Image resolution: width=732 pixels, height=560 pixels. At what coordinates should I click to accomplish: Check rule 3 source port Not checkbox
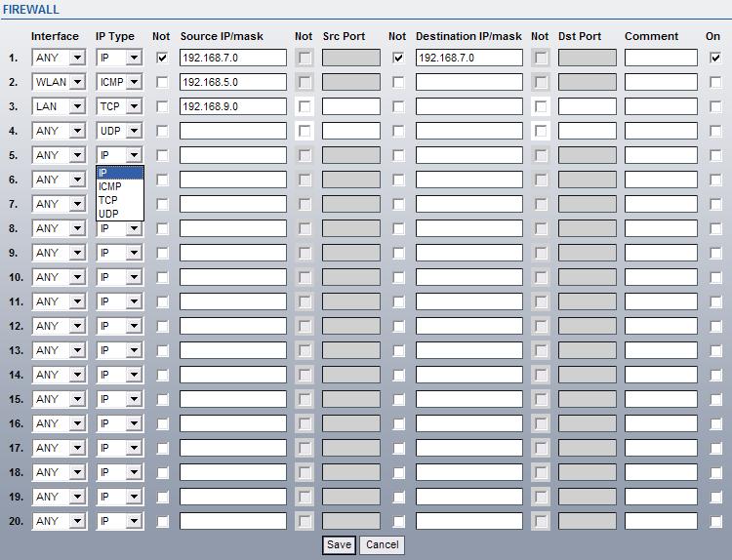click(x=305, y=106)
